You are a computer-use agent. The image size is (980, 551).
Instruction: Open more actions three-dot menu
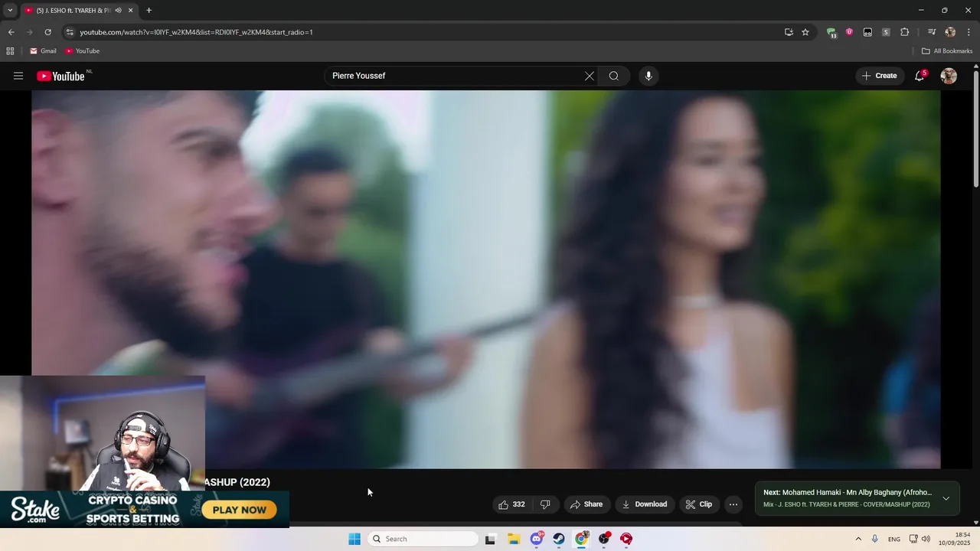pyautogui.click(x=733, y=504)
